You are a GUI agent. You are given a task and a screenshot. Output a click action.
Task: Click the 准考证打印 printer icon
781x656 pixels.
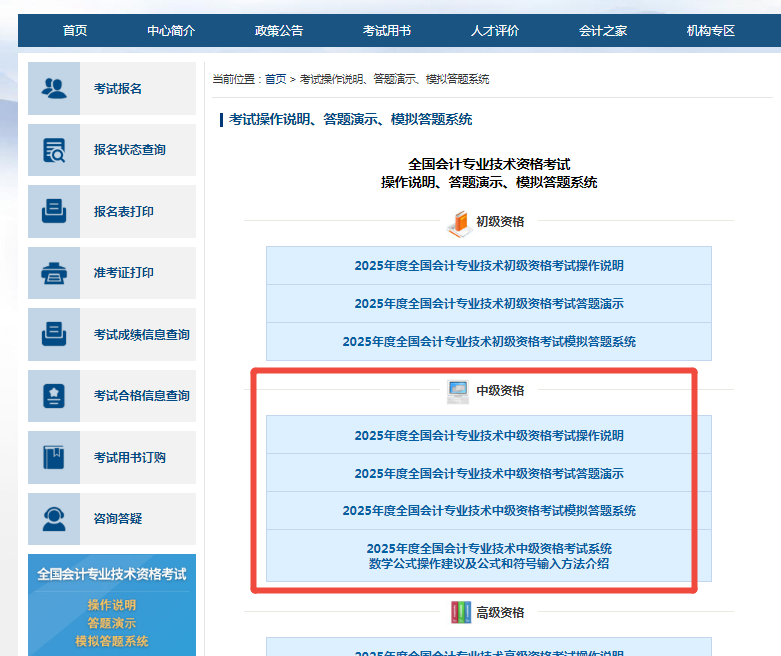54,273
